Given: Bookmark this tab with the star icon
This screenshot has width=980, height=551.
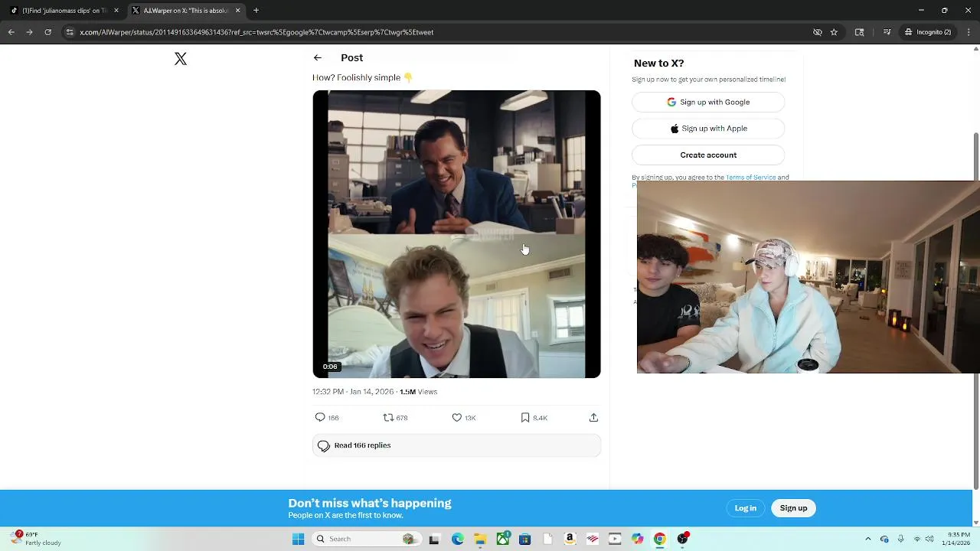Looking at the screenshot, I should (834, 32).
